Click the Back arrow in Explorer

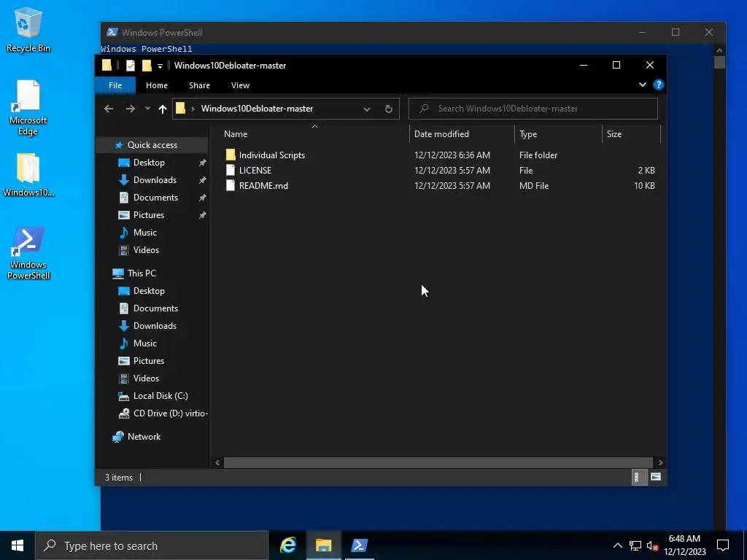click(x=109, y=109)
